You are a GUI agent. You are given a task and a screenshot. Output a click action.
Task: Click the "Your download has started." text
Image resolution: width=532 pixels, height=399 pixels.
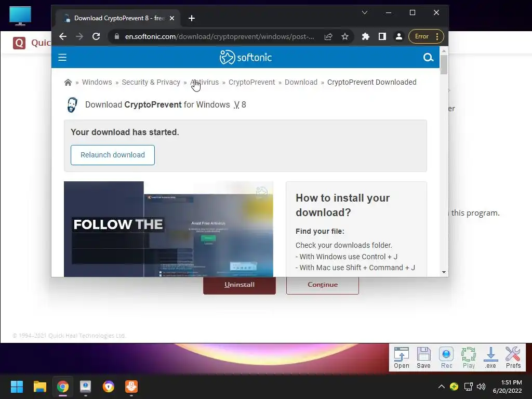point(125,132)
